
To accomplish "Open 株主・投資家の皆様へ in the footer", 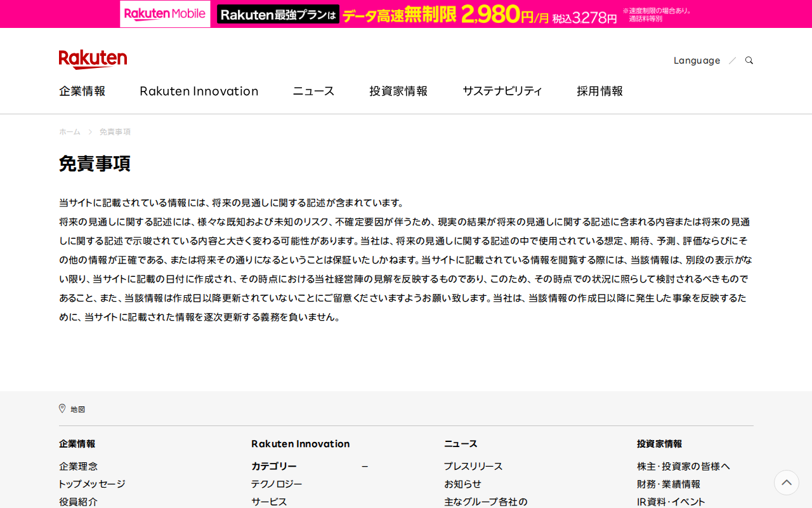I will 683,465.
